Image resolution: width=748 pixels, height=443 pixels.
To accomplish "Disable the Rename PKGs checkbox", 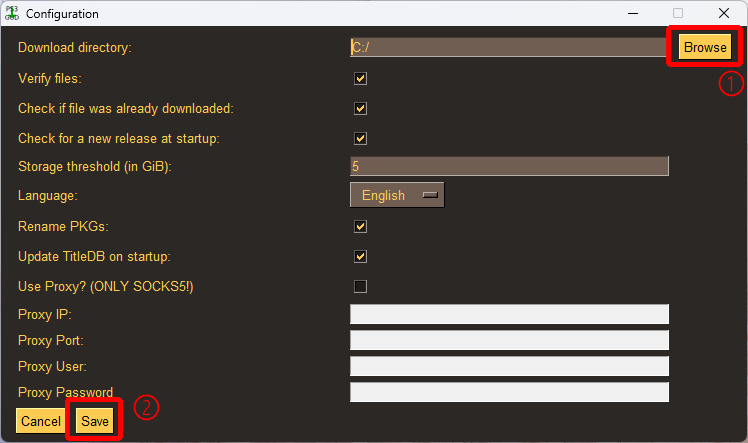I will pos(360,226).
